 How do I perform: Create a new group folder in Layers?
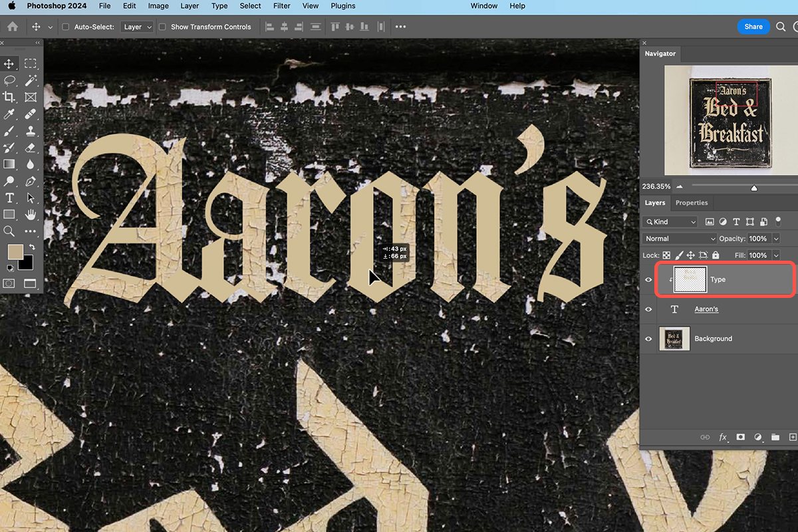tap(775, 437)
